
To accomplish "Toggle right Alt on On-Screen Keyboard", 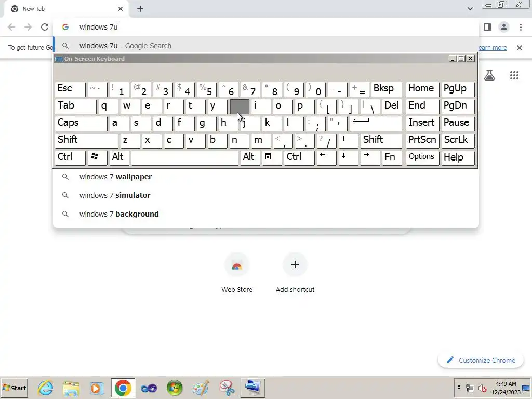I will pyautogui.click(x=250, y=158).
